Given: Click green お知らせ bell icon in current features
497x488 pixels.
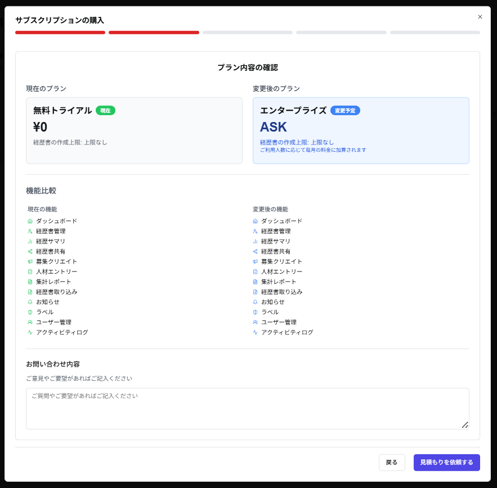Looking at the screenshot, I should click(30, 302).
